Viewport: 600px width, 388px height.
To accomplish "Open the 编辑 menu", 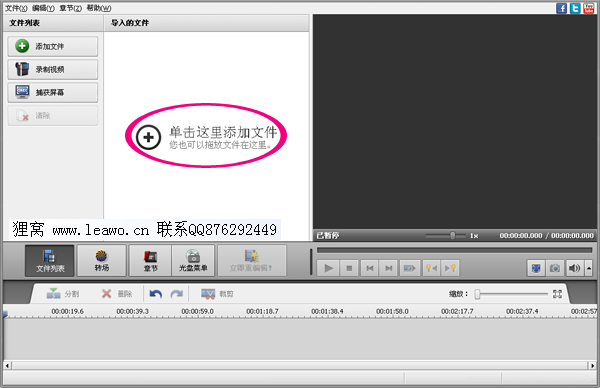I will coord(43,8).
